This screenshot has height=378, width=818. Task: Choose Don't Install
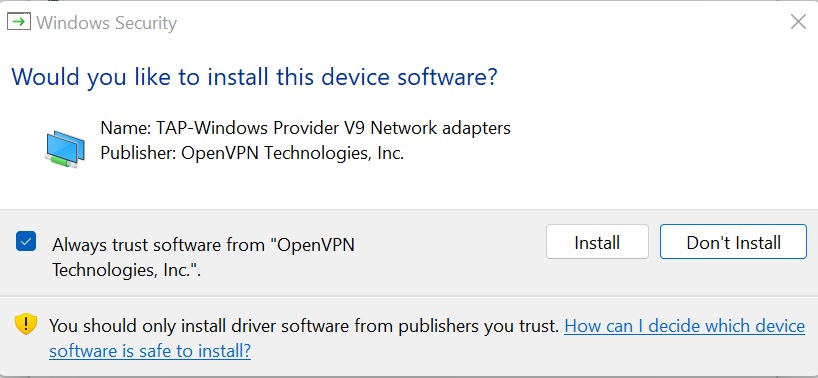pyautogui.click(x=733, y=242)
